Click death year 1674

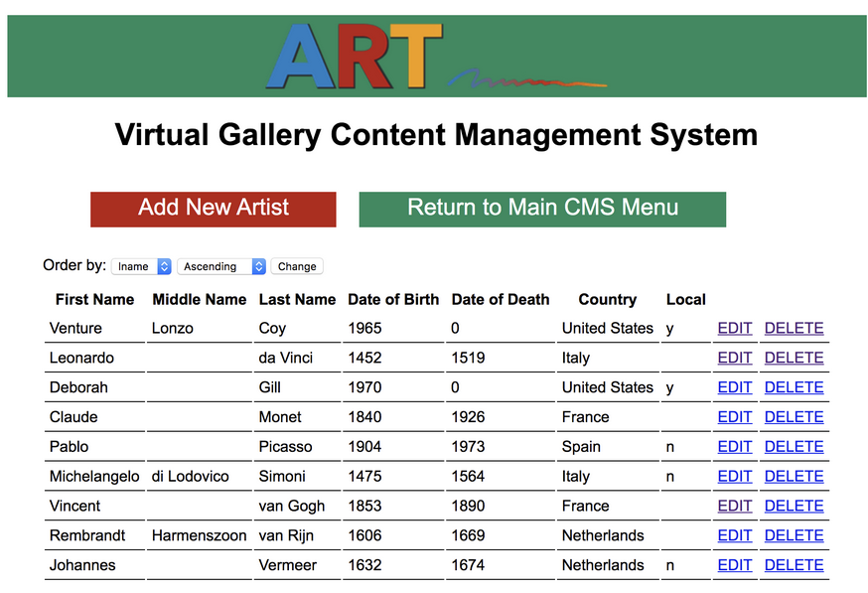[x=469, y=565]
